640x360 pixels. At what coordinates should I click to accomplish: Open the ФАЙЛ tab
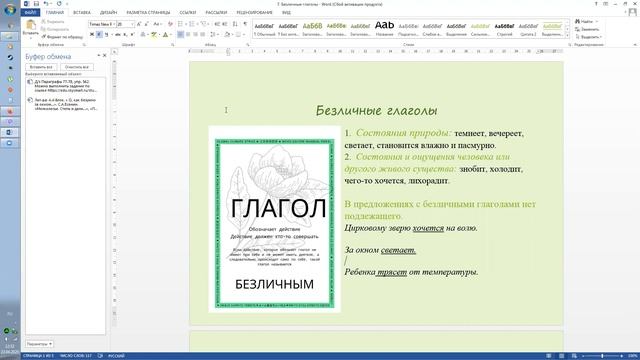(x=30, y=13)
